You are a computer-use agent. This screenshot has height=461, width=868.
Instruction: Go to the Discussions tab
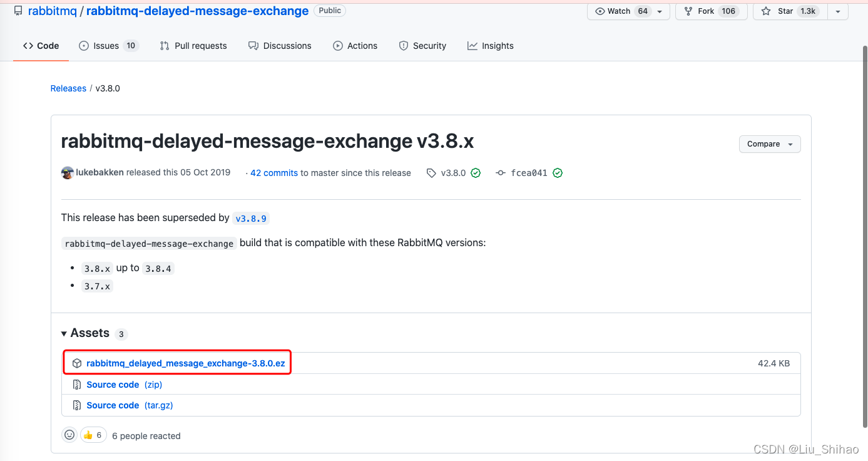click(280, 46)
